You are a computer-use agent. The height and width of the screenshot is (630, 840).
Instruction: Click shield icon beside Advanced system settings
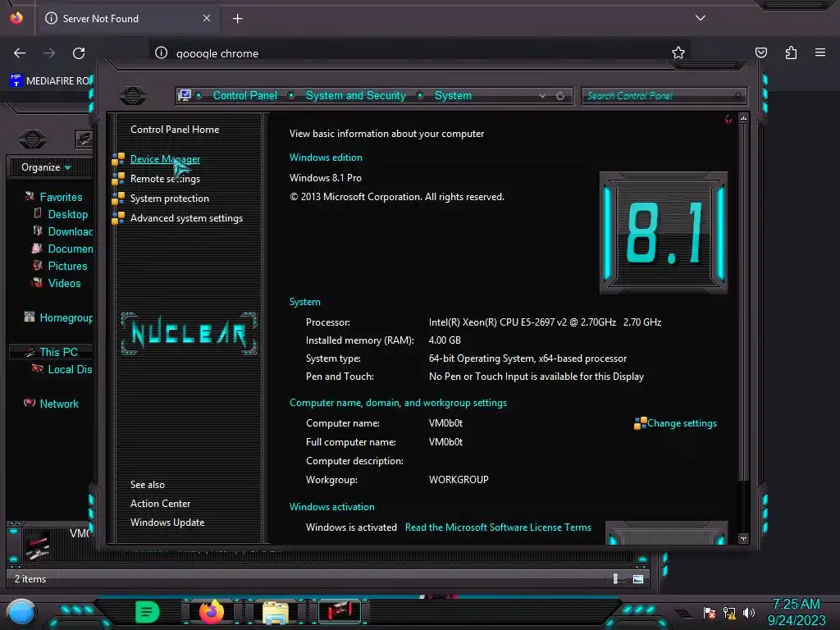(x=118, y=218)
